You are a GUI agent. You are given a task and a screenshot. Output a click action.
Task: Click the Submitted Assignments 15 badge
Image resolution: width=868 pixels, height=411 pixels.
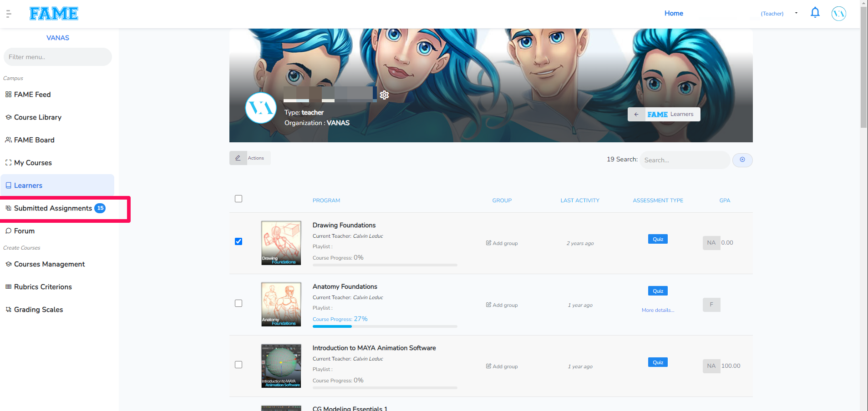pyautogui.click(x=100, y=208)
